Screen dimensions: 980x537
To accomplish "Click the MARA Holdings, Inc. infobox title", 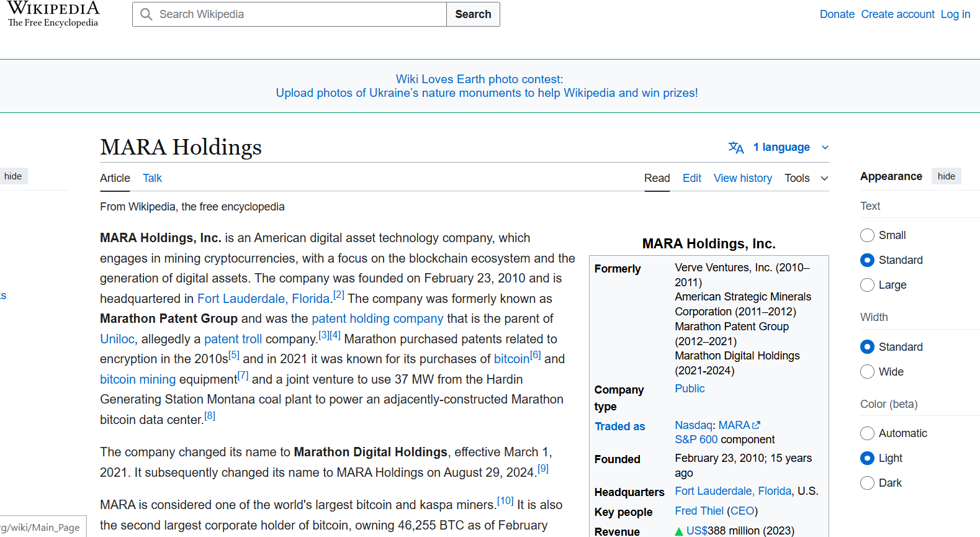I will point(709,243).
